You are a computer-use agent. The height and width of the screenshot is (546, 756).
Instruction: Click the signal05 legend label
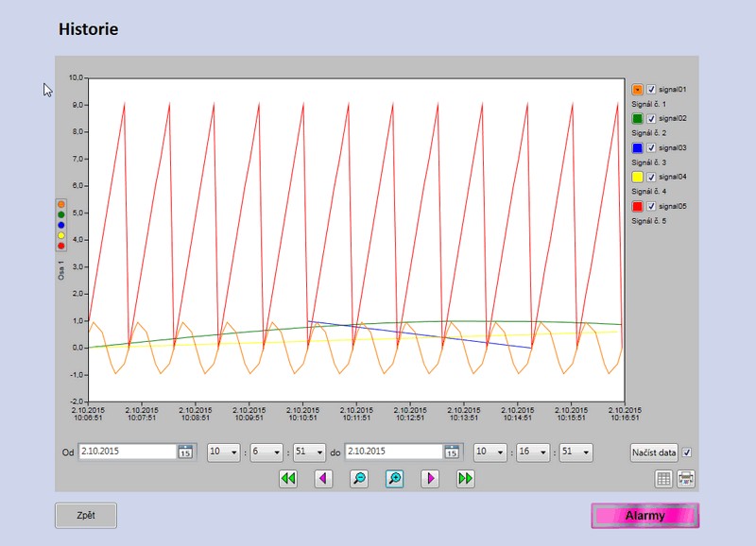pyautogui.click(x=673, y=206)
